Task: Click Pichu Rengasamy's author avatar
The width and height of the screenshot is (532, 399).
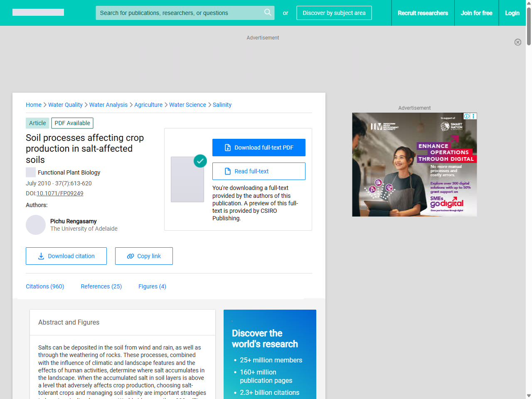Action: click(36, 225)
